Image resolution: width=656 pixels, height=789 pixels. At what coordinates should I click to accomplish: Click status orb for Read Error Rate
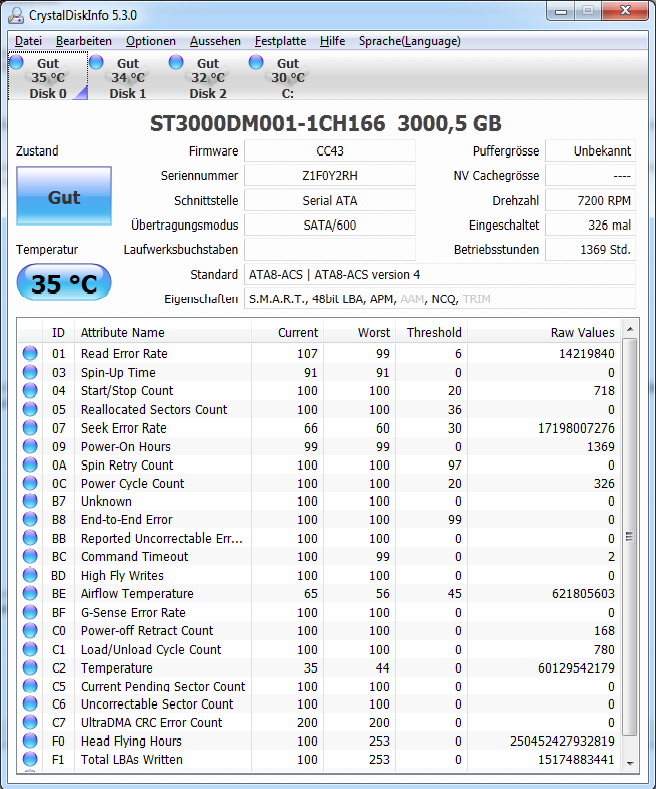click(30, 353)
